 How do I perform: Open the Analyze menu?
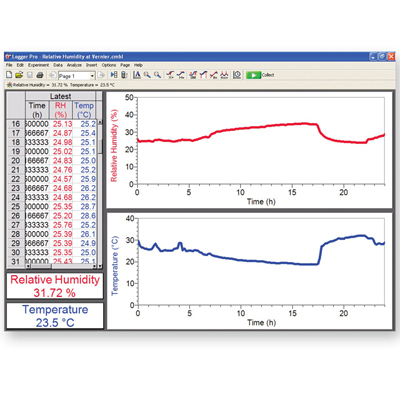click(74, 65)
